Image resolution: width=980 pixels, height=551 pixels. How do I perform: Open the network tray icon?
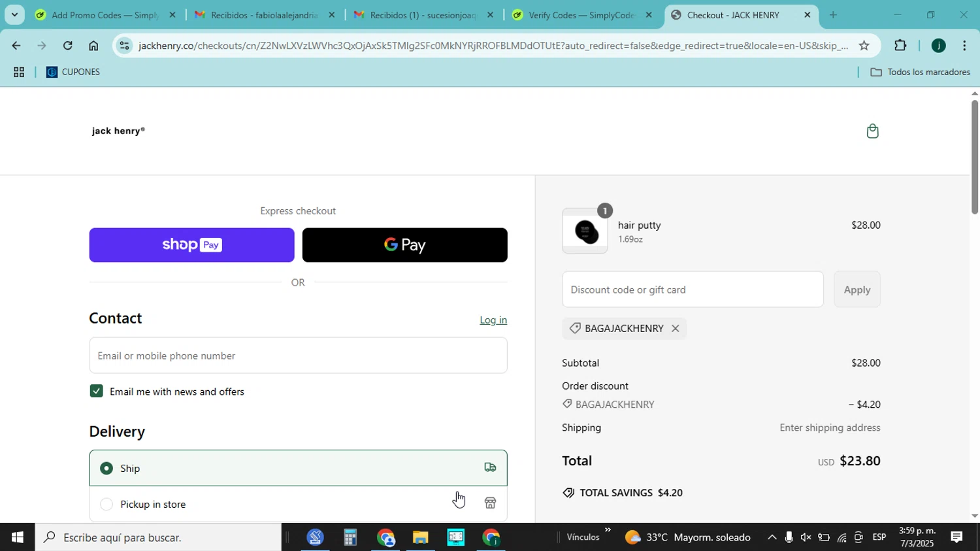[841, 538]
